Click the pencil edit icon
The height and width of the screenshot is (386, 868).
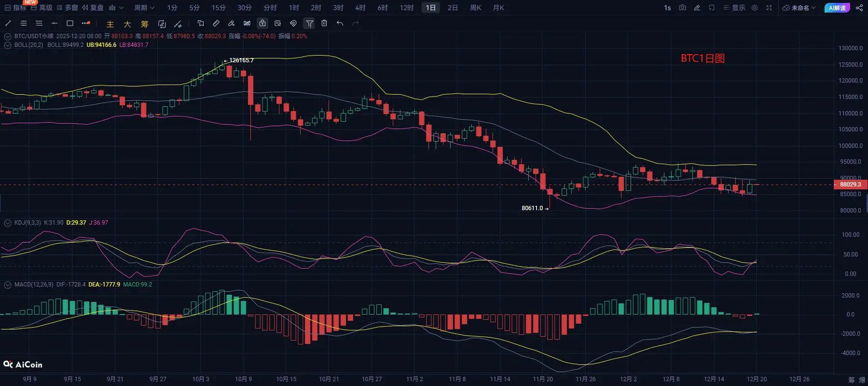[x=697, y=8]
